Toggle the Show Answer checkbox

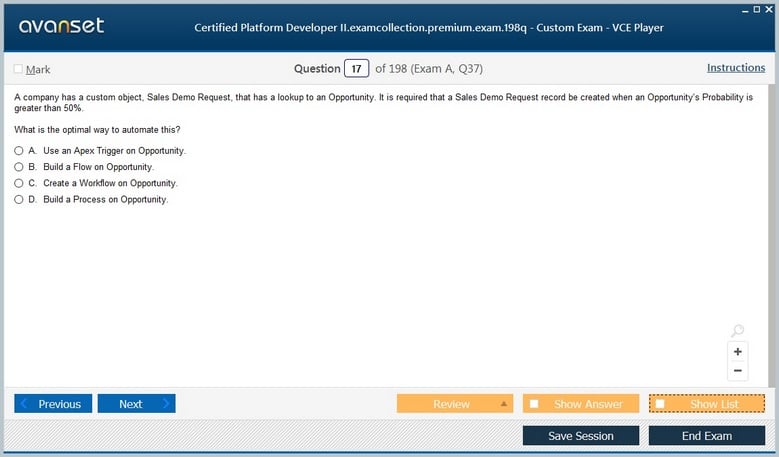[534, 404]
